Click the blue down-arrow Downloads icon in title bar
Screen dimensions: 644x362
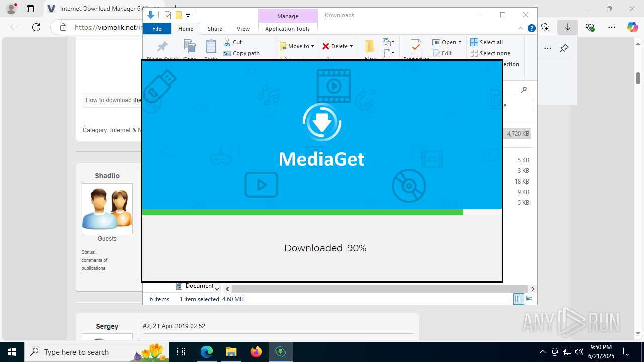[150, 15]
